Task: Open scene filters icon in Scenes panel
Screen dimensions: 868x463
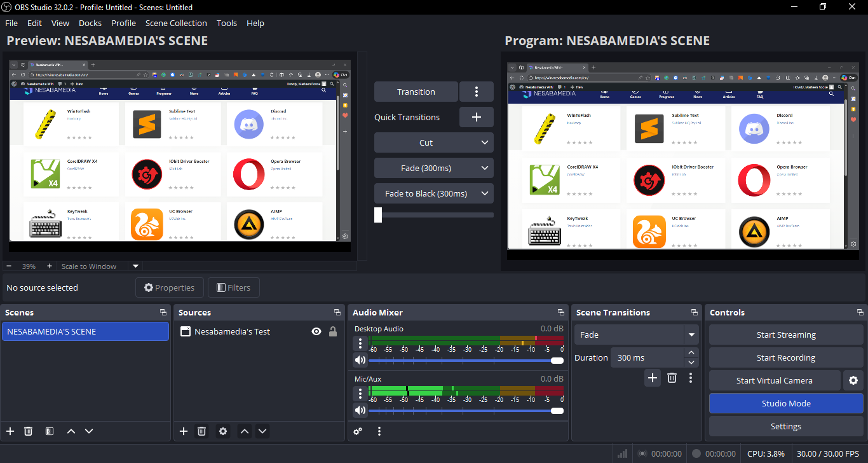Action: (50, 431)
